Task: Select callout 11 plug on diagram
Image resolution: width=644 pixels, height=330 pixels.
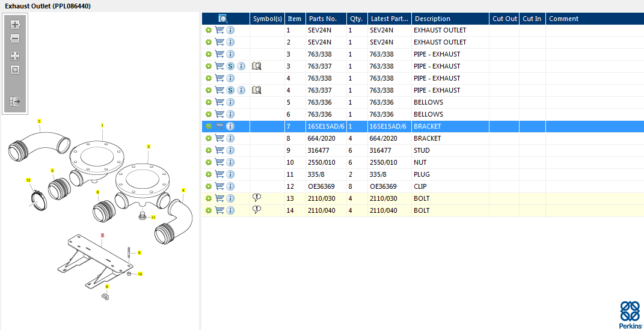Action: (x=153, y=217)
